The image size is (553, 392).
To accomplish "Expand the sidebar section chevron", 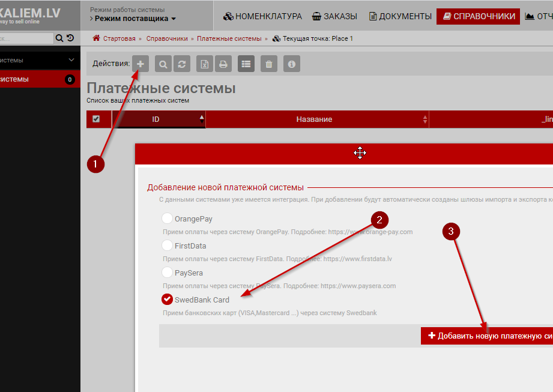I will click(71, 60).
